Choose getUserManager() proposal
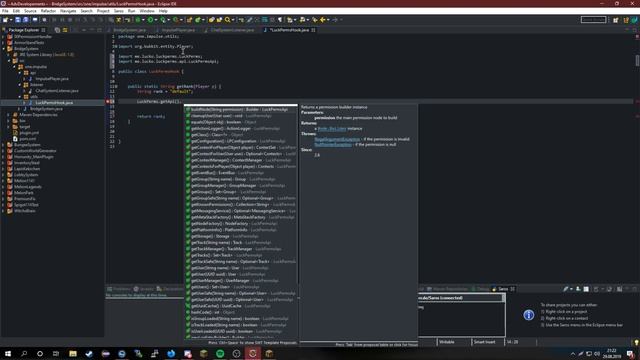Image resolution: width=640 pixels, height=360 pixels. coord(240,281)
